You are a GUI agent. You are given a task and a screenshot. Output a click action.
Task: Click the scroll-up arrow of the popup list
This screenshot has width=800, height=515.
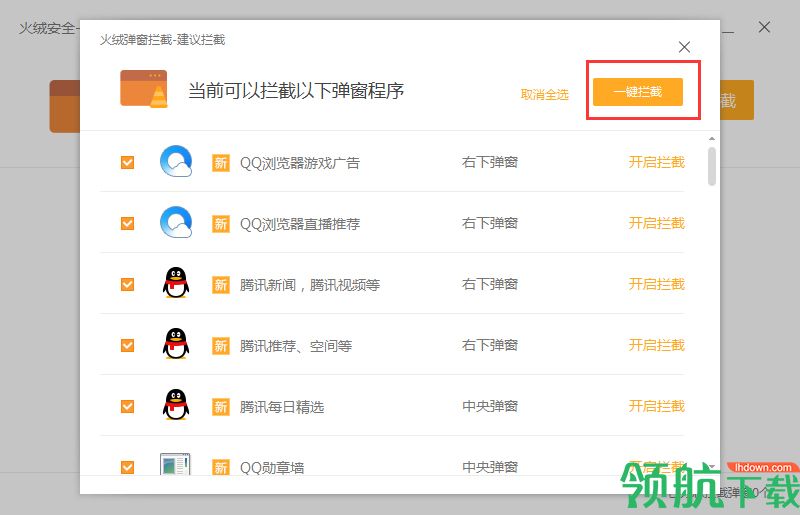pyautogui.click(x=712, y=139)
